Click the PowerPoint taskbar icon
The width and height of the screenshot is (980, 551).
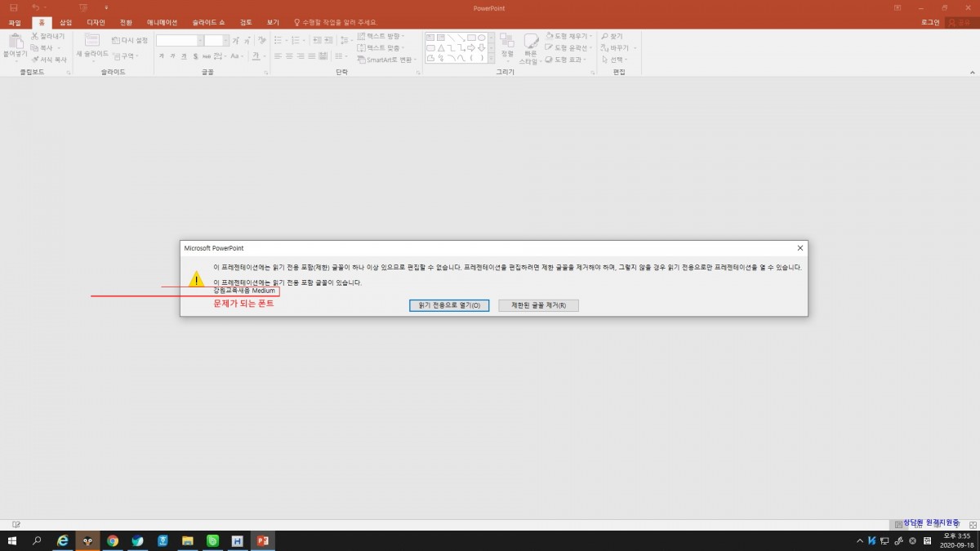tap(262, 540)
